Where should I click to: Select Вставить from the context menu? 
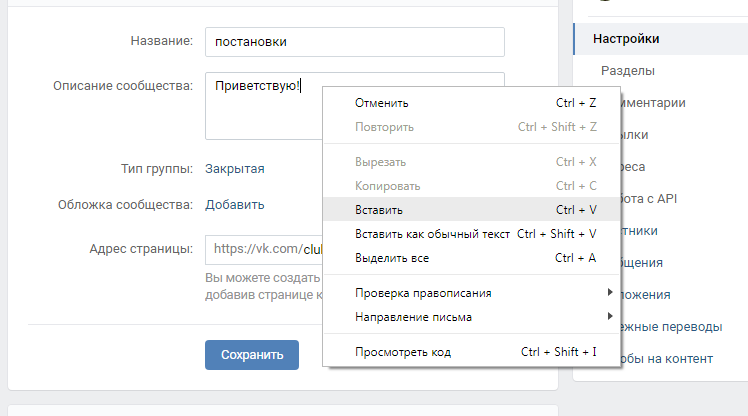click(x=379, y=210)
